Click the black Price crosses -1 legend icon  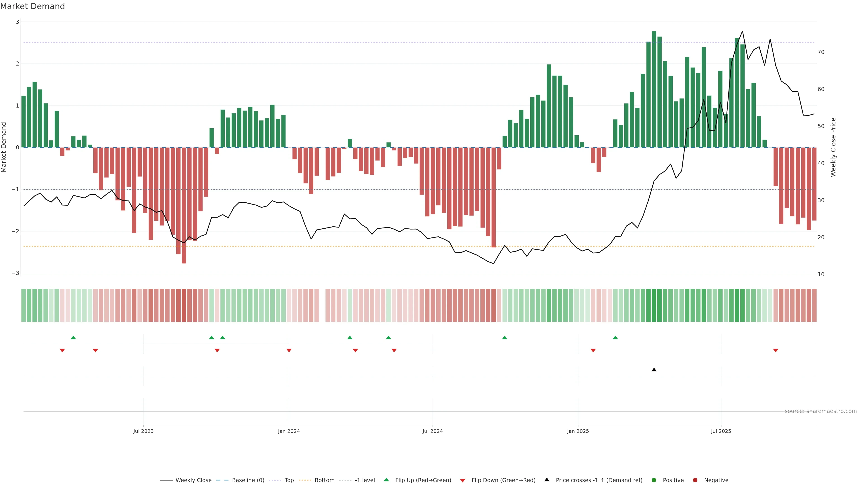[x=547, y=480]
